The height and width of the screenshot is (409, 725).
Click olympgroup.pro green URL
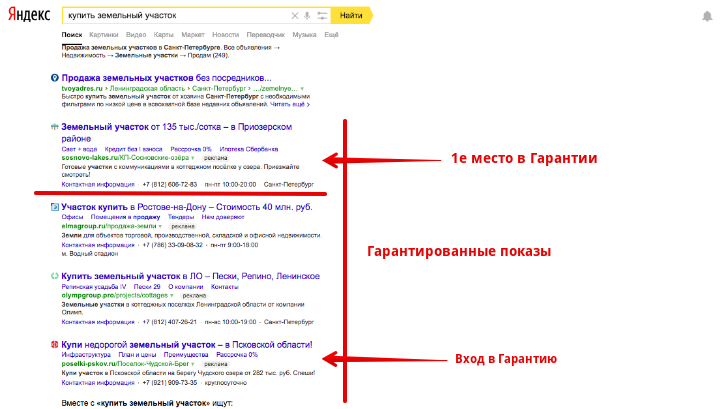(115, 295)
